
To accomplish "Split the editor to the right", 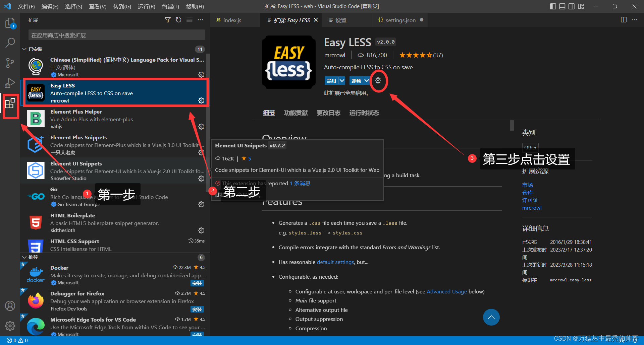I will (x=624, y=20).
